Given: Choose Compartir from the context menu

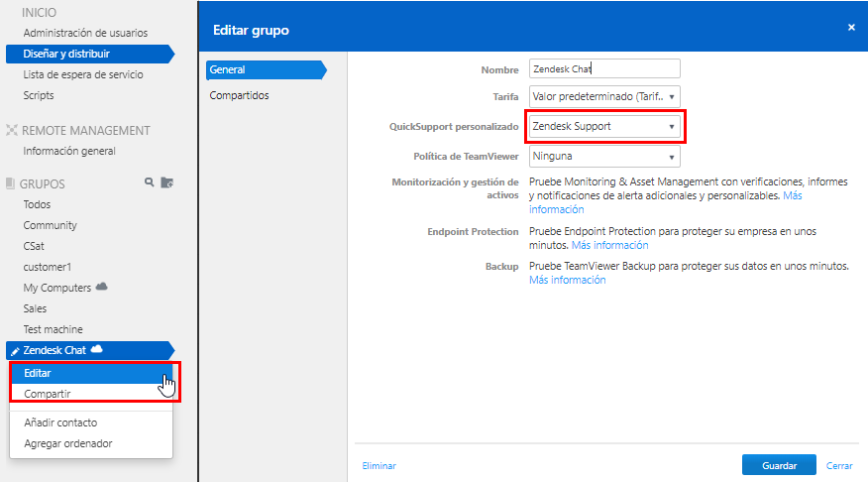Looking at the screenshot, I should coord(91,394).
